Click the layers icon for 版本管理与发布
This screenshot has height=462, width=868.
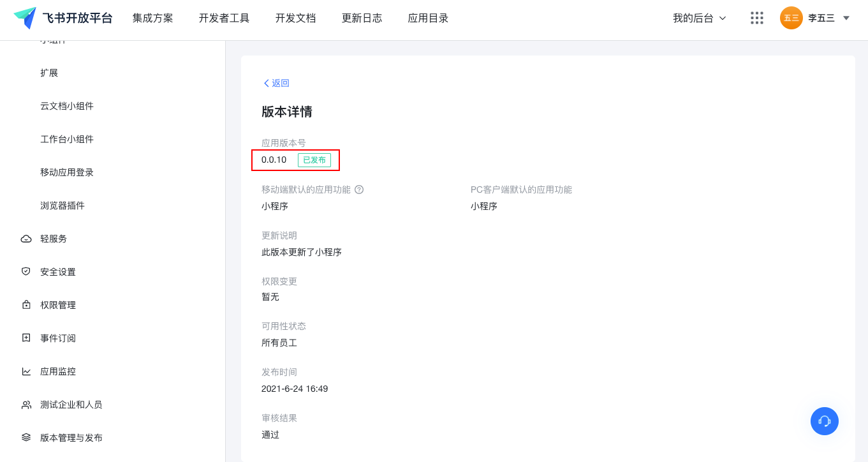pos(26,438)
